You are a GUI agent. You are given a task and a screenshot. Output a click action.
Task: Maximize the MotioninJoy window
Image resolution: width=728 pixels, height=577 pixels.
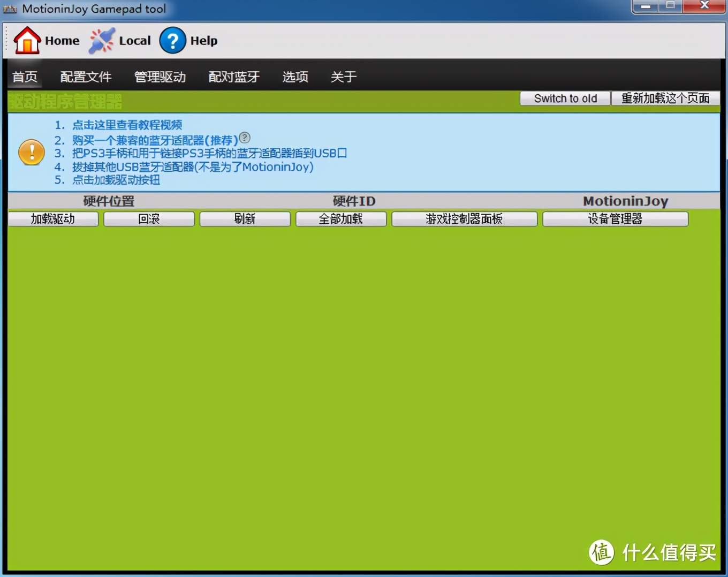point(670,6)
